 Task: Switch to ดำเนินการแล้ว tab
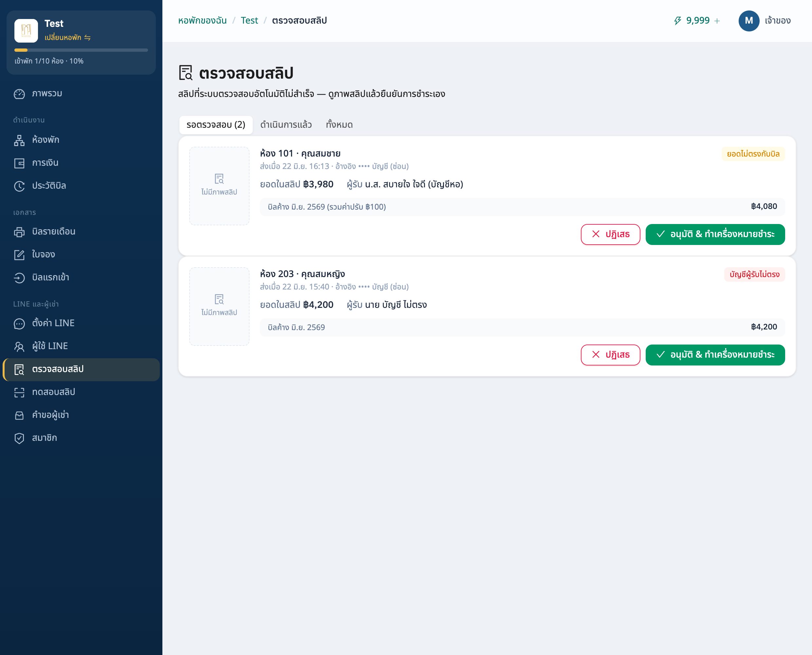point(286,125)
